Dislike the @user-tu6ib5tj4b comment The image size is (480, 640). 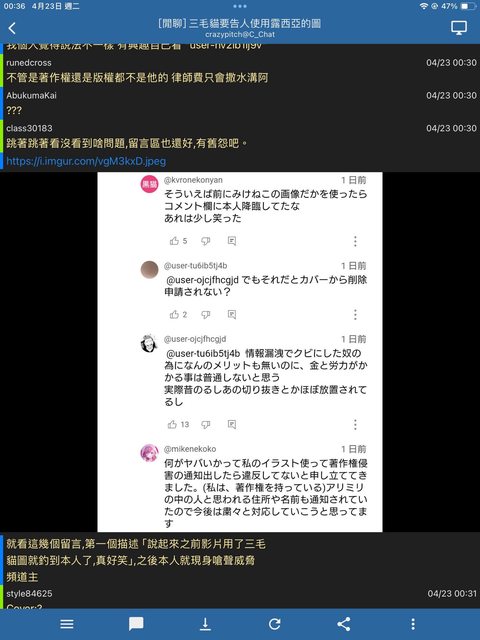pos(206,314)
